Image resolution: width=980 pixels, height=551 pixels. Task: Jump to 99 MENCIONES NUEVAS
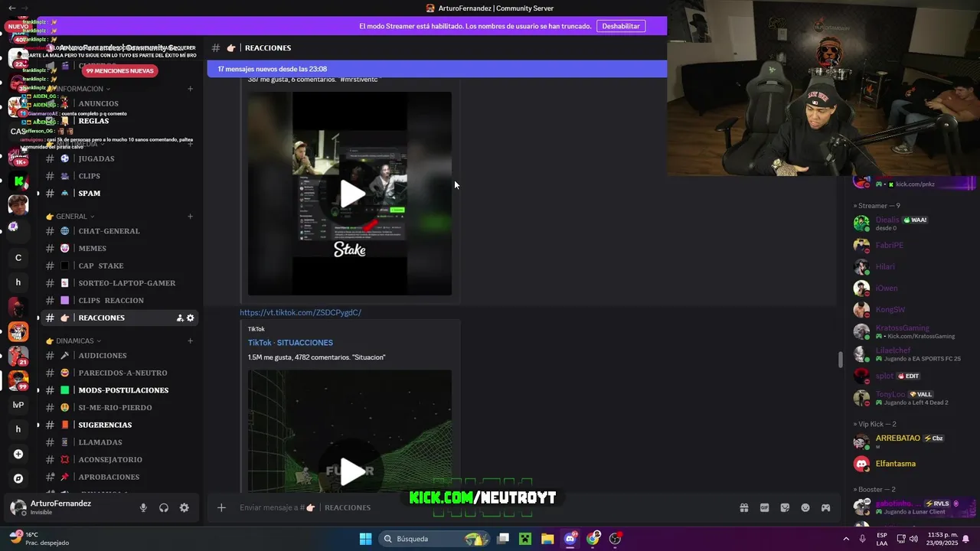pyautogui.click(x=119, y=70)
